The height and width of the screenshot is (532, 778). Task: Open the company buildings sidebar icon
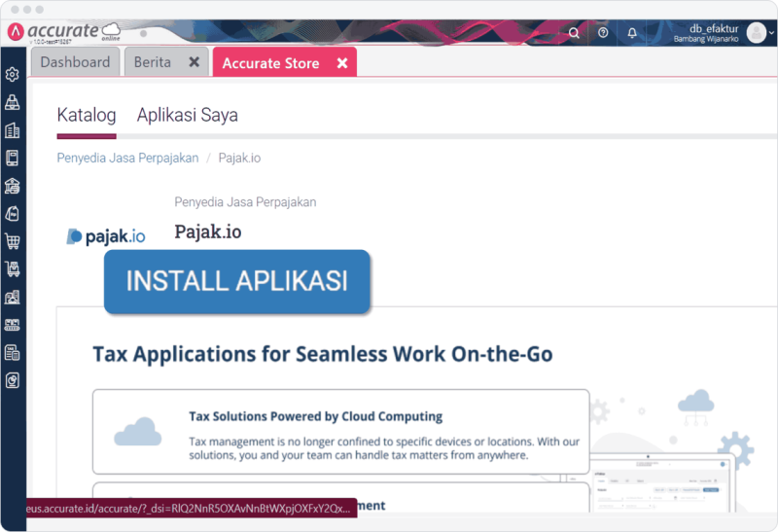[x=13, y=130]
